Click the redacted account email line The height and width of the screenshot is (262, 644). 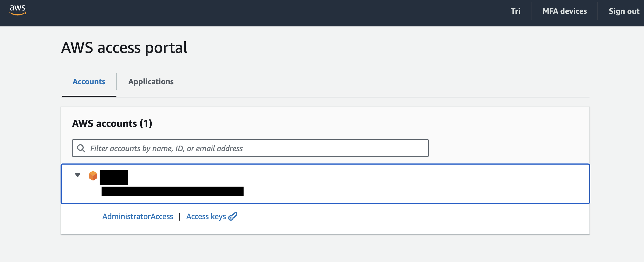172,191
